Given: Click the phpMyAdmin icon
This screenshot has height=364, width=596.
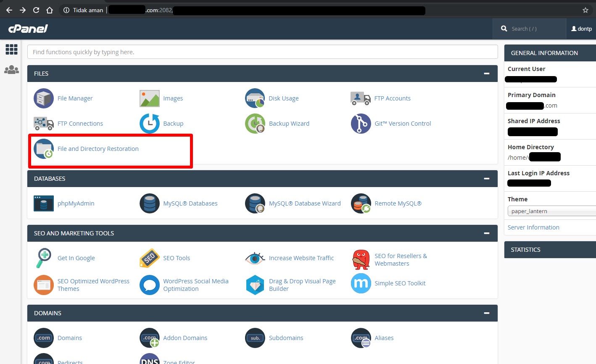Looking at the screenshot, I should pyautogui.click(x=44, y=203).
